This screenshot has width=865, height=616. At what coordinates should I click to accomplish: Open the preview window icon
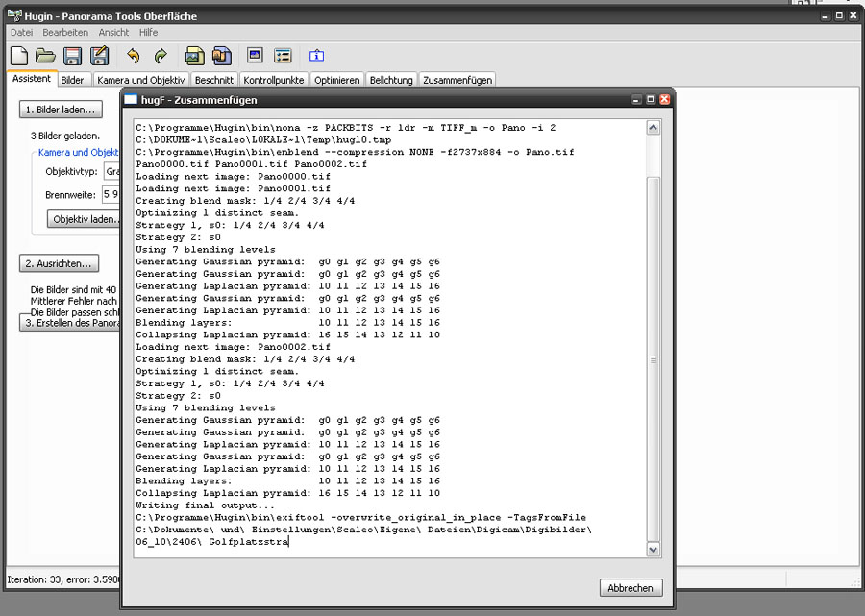255,56
